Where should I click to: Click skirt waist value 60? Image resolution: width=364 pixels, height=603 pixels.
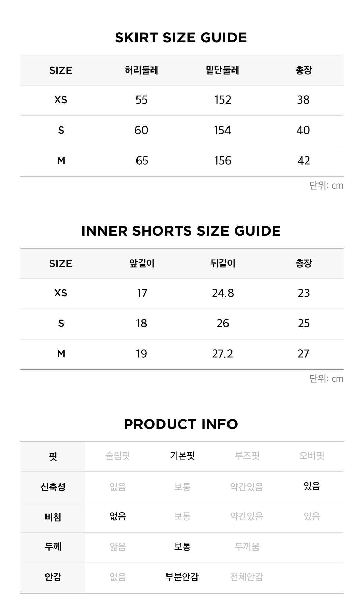142,130
